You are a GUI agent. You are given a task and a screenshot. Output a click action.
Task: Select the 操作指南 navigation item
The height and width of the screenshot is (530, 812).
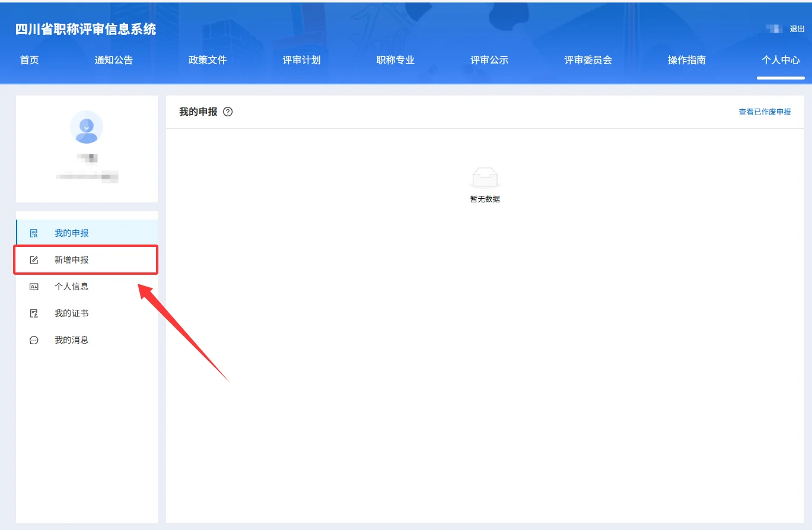click(686, 59)
